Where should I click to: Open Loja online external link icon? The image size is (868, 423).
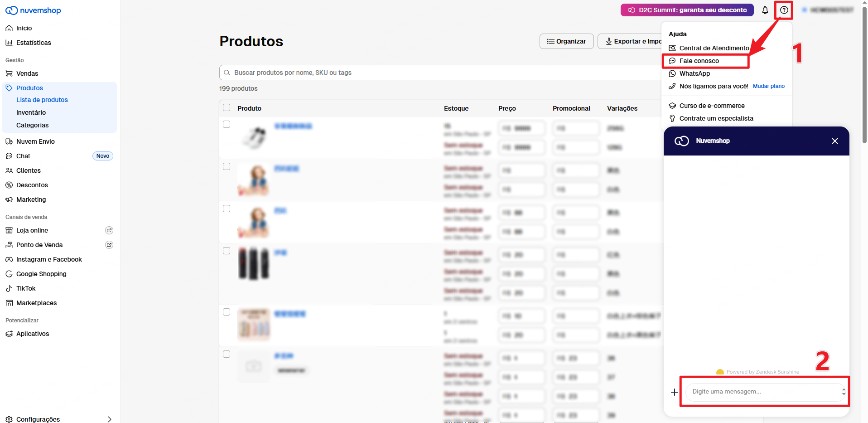pyautogui.click(x=109, y=230)
